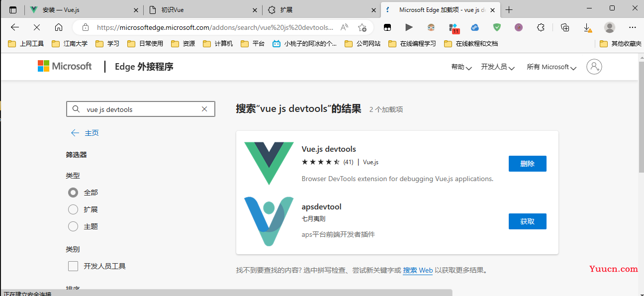Open the apsdevtool logo
This screenshot has width=644, height=296.
point(269,221)
